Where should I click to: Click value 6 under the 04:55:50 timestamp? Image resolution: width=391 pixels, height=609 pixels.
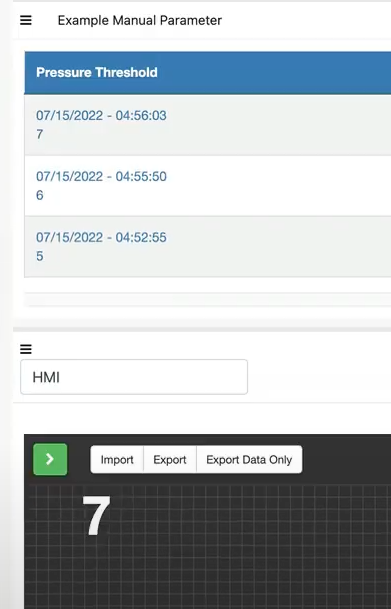point(40,195)
